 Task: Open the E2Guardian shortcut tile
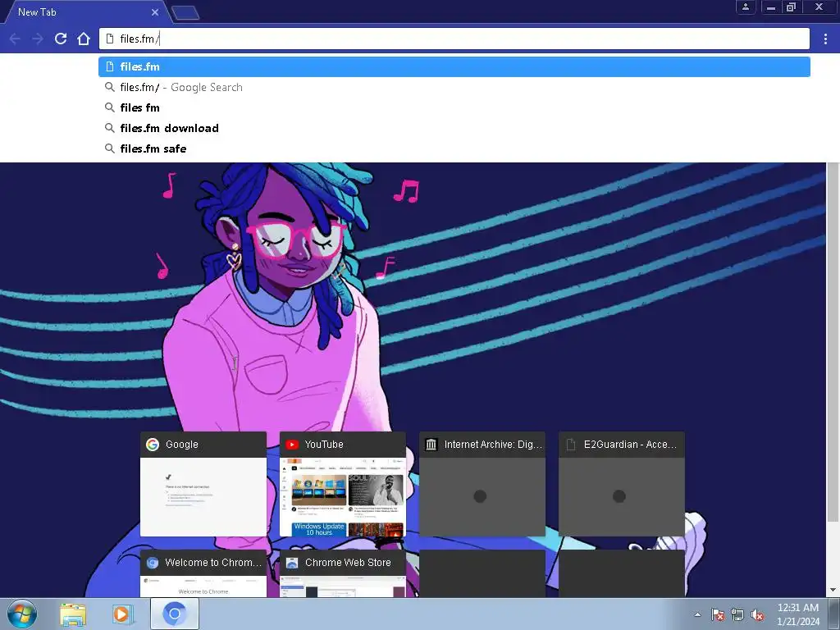622,484
